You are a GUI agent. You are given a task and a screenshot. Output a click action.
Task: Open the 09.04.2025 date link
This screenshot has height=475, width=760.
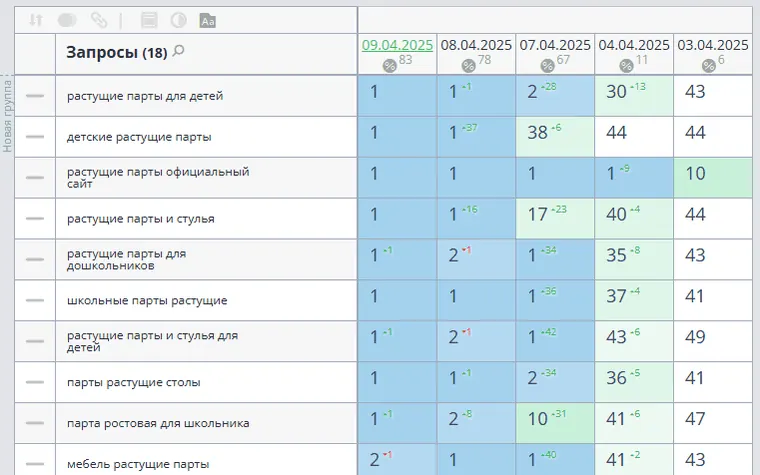point(397,45)
